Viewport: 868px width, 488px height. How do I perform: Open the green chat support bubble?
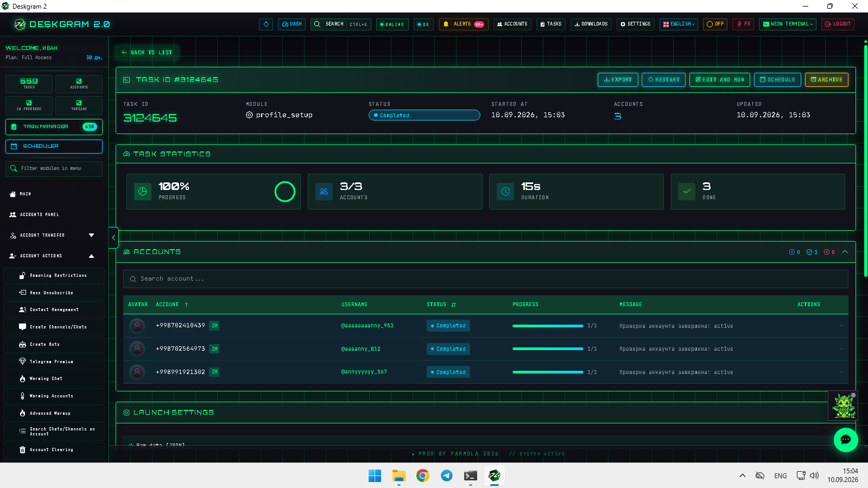tap(846, 440)
